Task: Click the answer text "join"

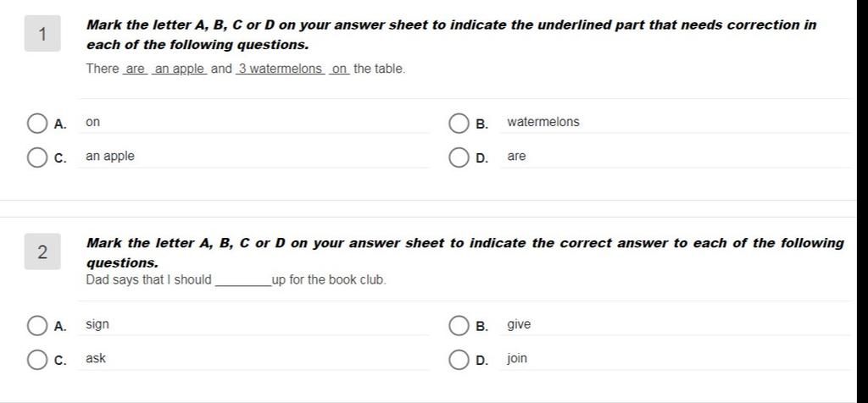Action: 517,358
